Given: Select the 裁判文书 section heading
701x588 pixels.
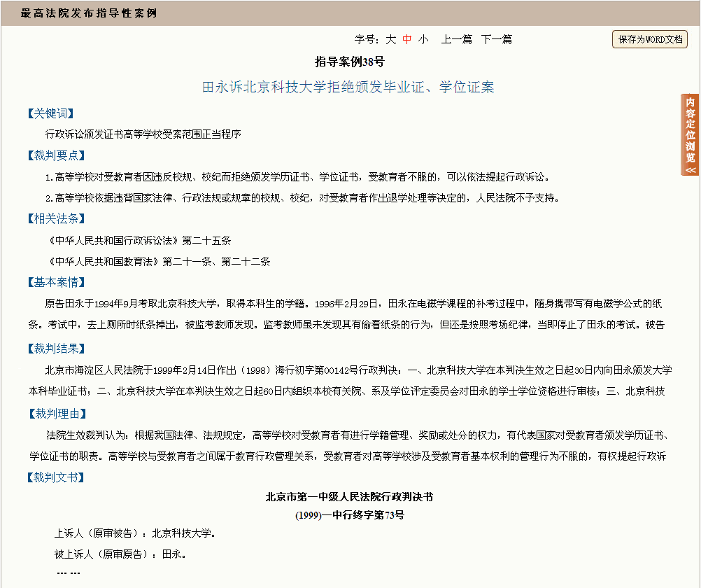Looking at the screenshot, I should click(56, 477).
